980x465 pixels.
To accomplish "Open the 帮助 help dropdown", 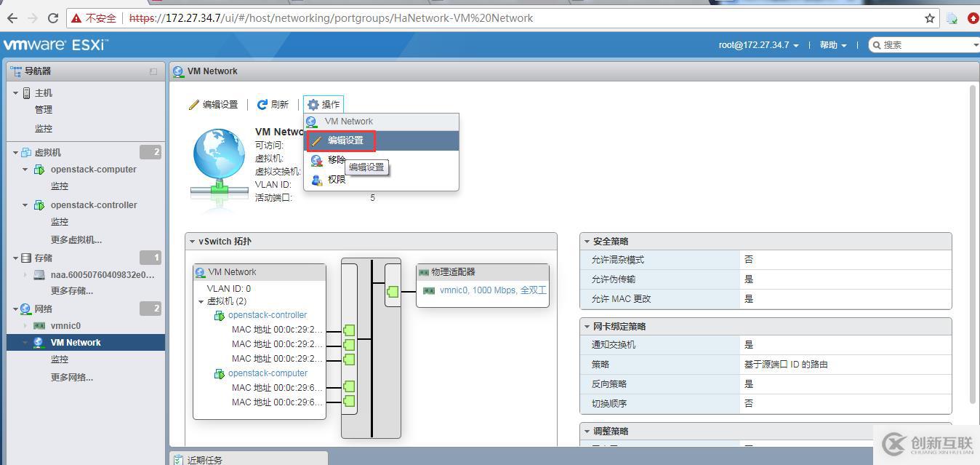I will [x=833, y=45].
